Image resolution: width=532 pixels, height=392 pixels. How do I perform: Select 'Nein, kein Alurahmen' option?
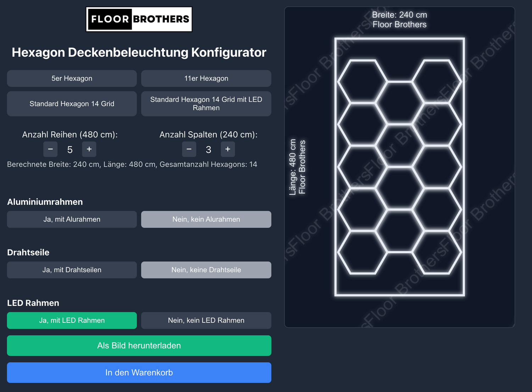pyautogui.click(x=206, y=219)
